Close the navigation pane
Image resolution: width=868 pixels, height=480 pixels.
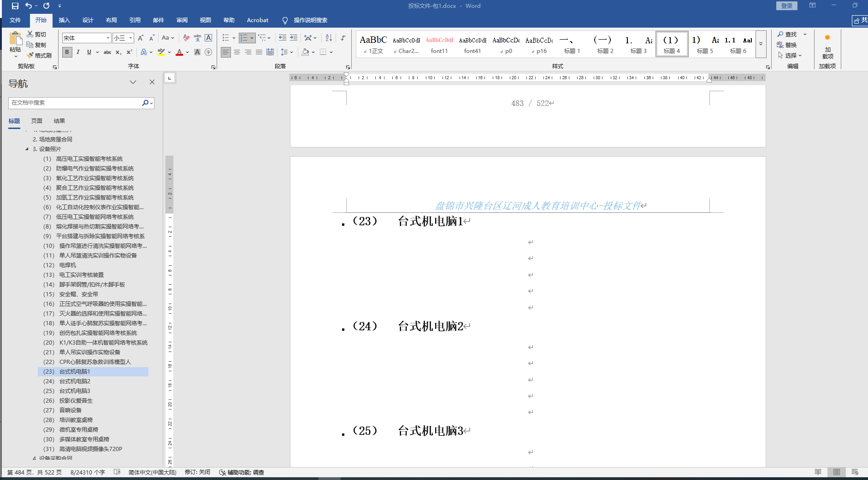coord(152,82)
